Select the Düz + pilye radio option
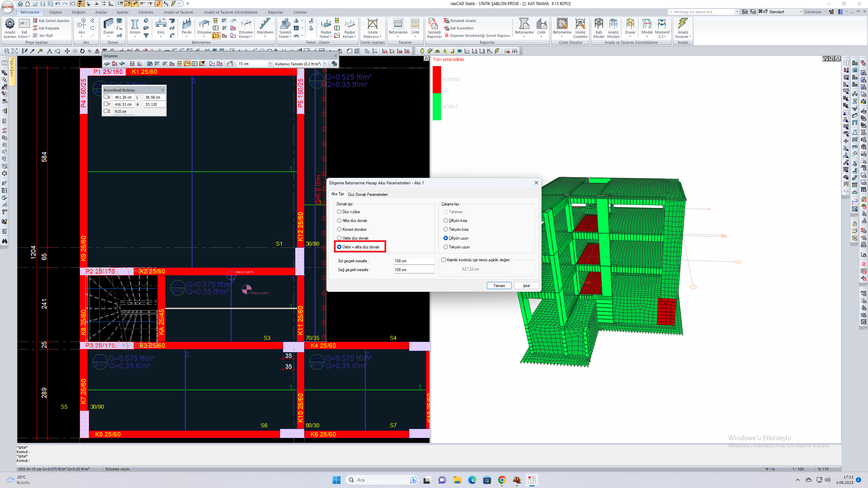The height and width of the screenshot is (488, 868). tap(339, 212)
